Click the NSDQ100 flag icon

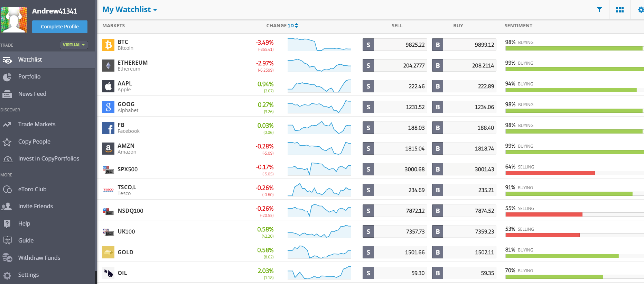point(108,211)
